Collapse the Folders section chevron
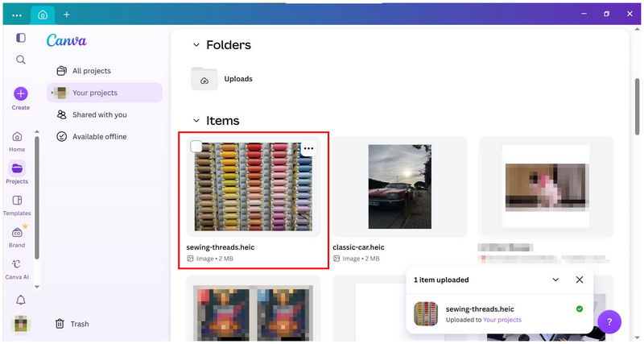 [x=196, y=45]
